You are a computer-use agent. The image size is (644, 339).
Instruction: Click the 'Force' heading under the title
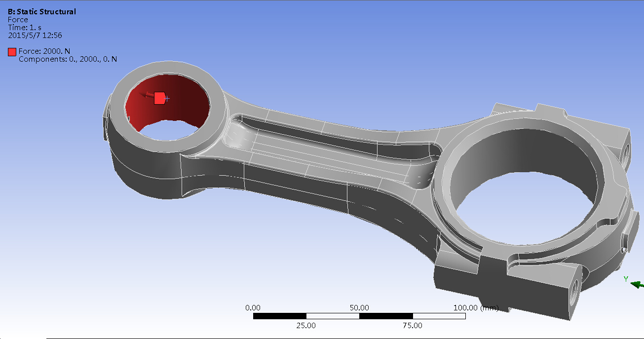coord(18,20)
